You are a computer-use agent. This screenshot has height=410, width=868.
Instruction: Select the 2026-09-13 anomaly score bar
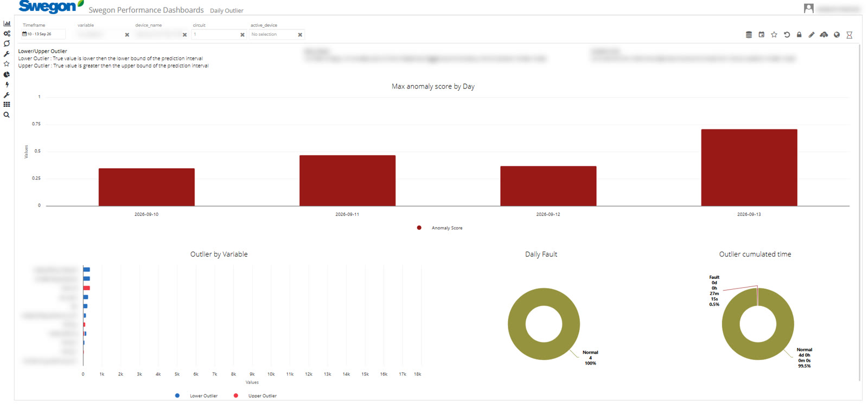tap(749, 168)
